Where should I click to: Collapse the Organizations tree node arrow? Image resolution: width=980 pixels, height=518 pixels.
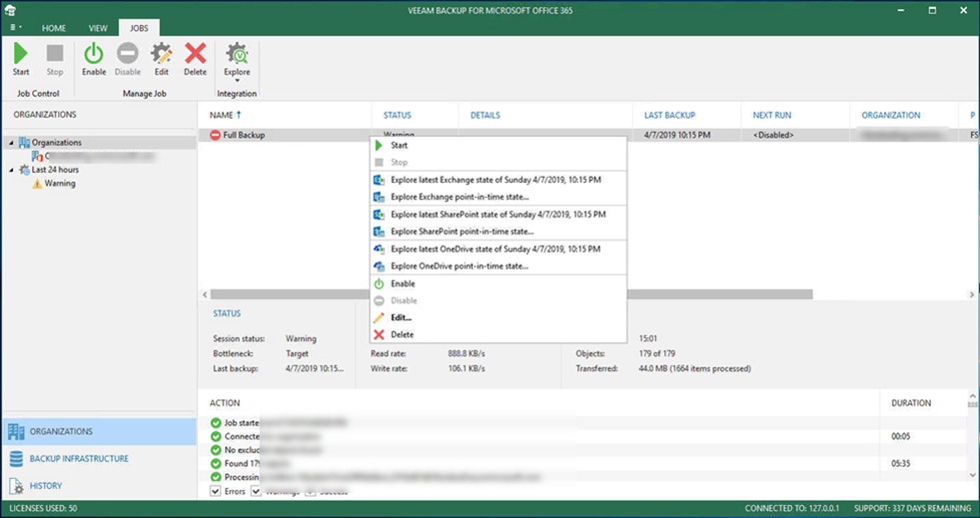[11, 143]
